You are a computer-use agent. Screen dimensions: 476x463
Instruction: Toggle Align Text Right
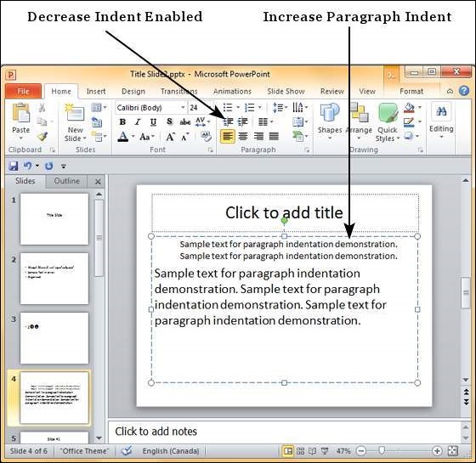(x=258, y=137)
